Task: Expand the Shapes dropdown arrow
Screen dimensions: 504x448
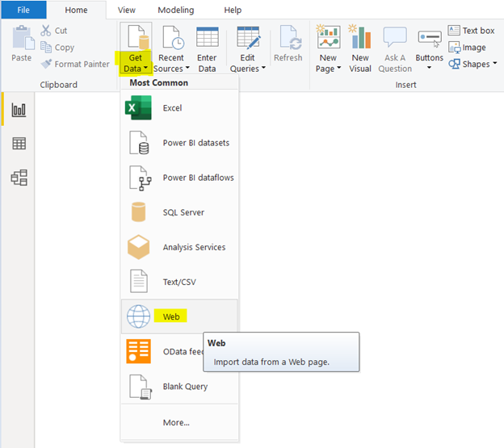Action: tap(494, 63)
